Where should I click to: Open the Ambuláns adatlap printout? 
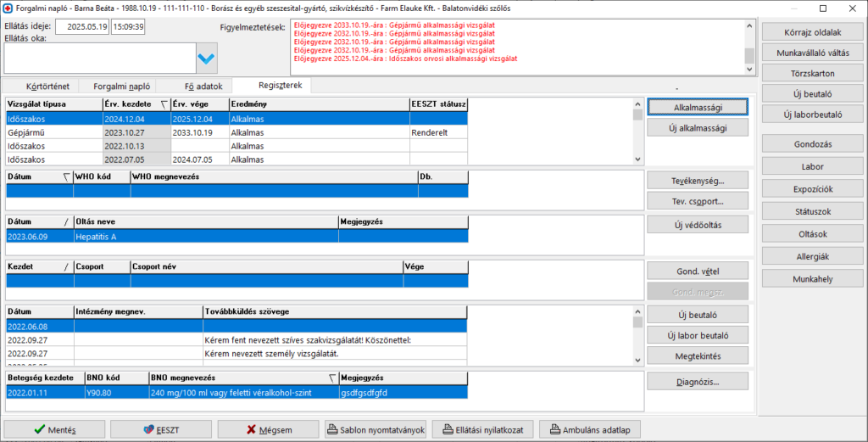point(590,429)
